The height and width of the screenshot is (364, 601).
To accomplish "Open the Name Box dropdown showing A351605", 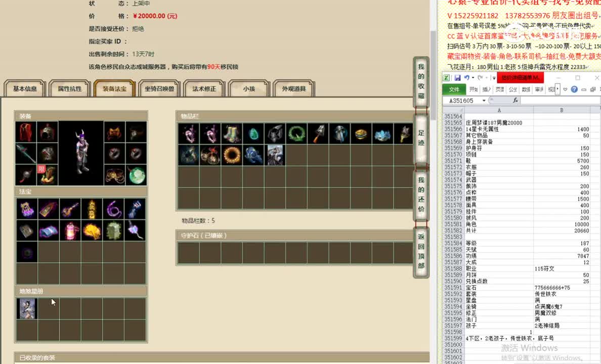I will coord(484,100).
